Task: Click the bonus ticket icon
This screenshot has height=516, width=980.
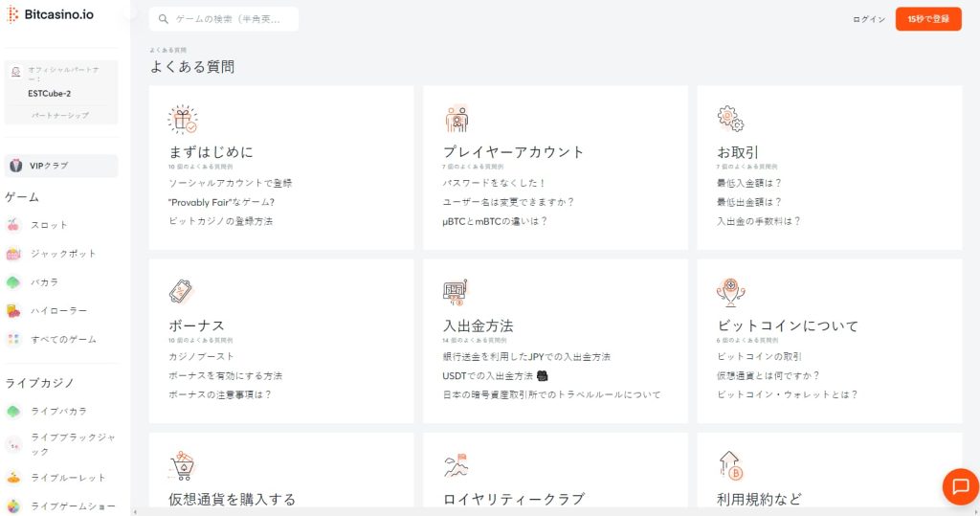Action: [182, 292]
